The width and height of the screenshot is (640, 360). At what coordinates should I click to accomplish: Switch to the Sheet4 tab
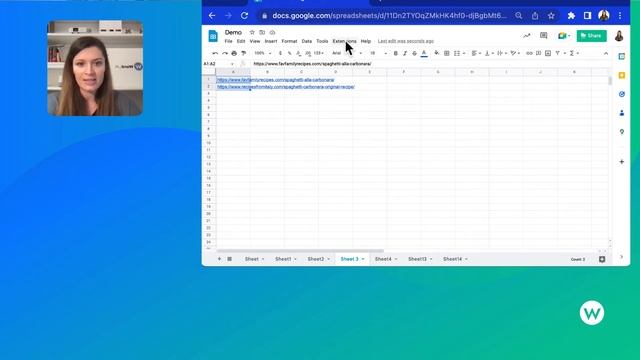(383, 259)
